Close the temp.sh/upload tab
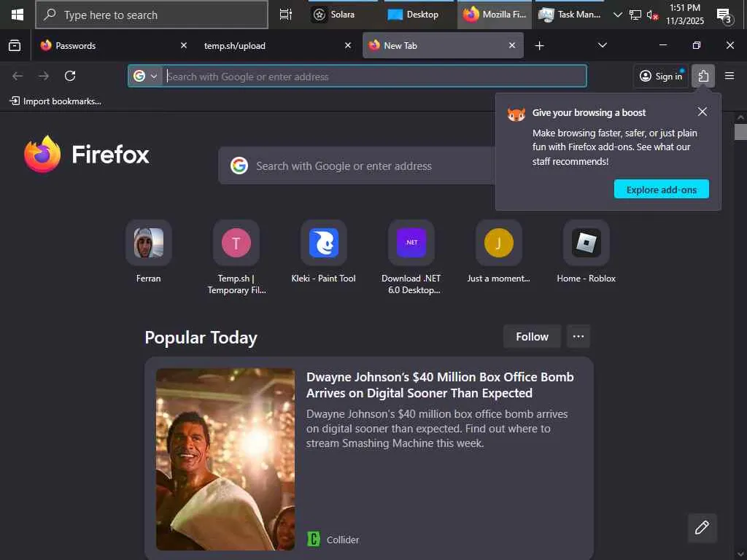The width and height of the screenshot is (747, 560). [348, 45]
